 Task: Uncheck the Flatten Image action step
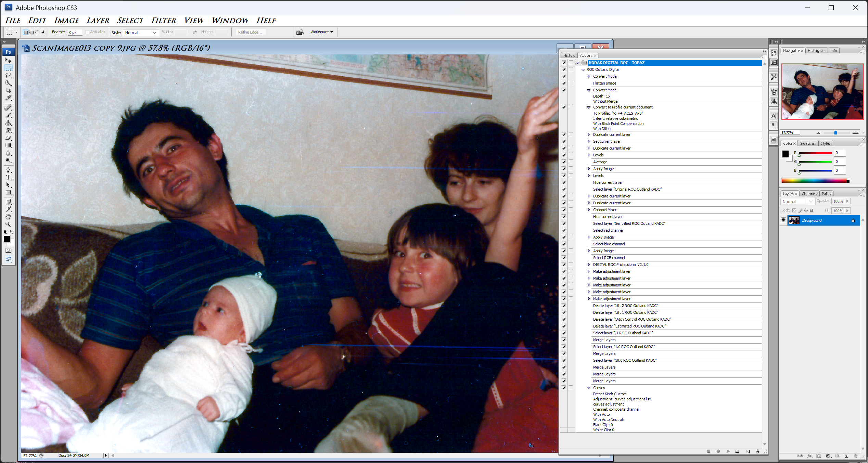pyautogui.click(x=564, y=83)
